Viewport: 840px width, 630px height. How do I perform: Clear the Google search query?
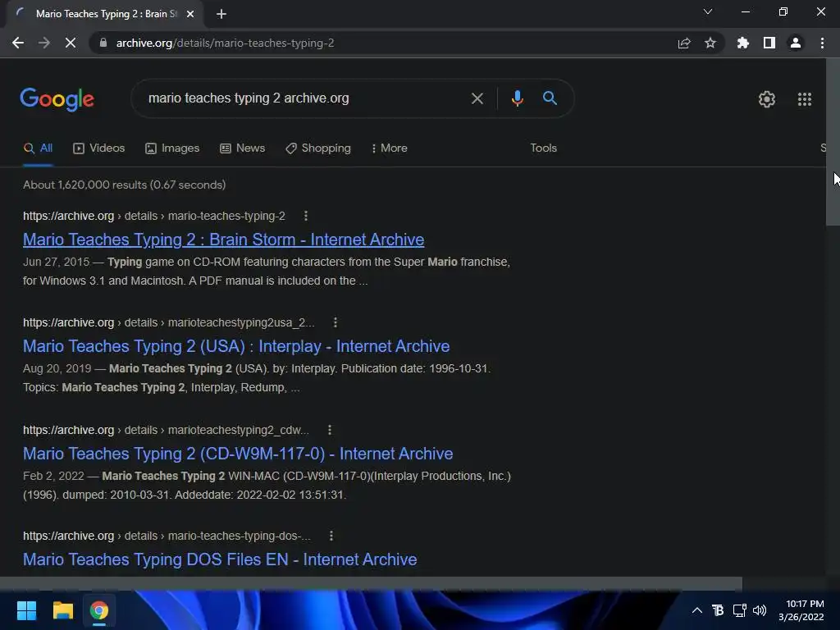[x=477, y=98]
